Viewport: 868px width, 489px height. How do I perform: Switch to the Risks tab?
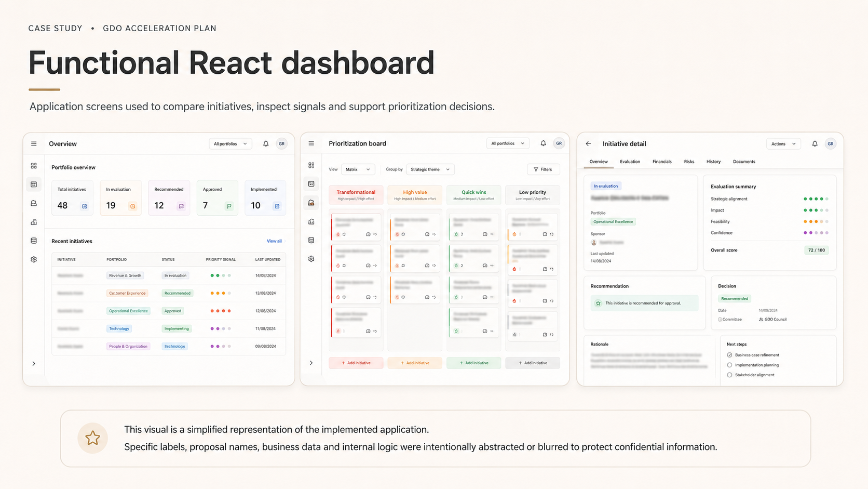(689, 162)
